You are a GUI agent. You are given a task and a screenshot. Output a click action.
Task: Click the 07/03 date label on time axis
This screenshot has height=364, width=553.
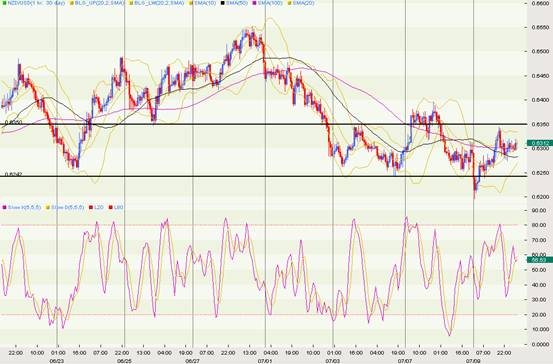333,361
